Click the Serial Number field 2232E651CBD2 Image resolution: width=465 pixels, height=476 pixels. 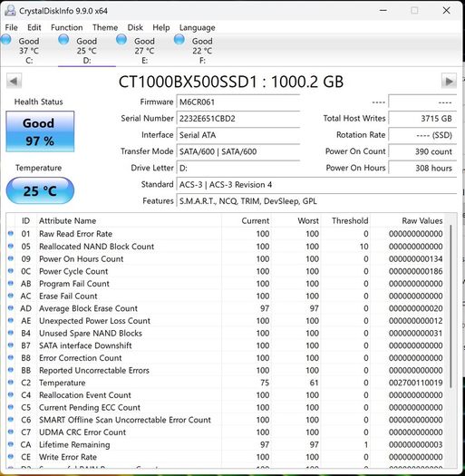[x=238, y=119]
